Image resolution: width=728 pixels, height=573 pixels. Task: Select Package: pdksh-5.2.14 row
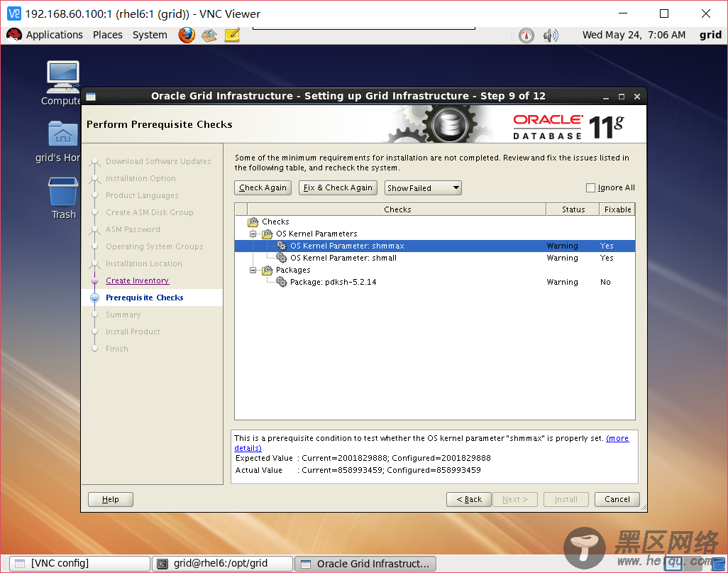point(434,282)
